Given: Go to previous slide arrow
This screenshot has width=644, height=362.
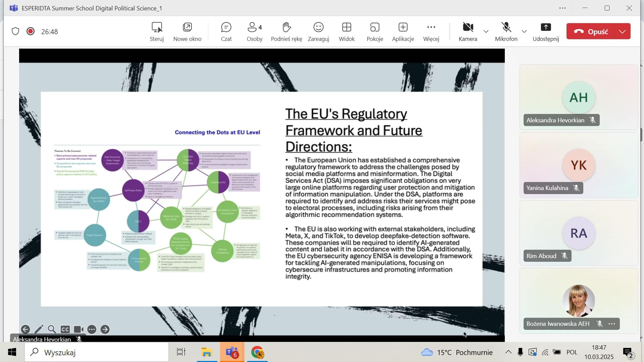Looking at the screenshot, I should 25,329.
